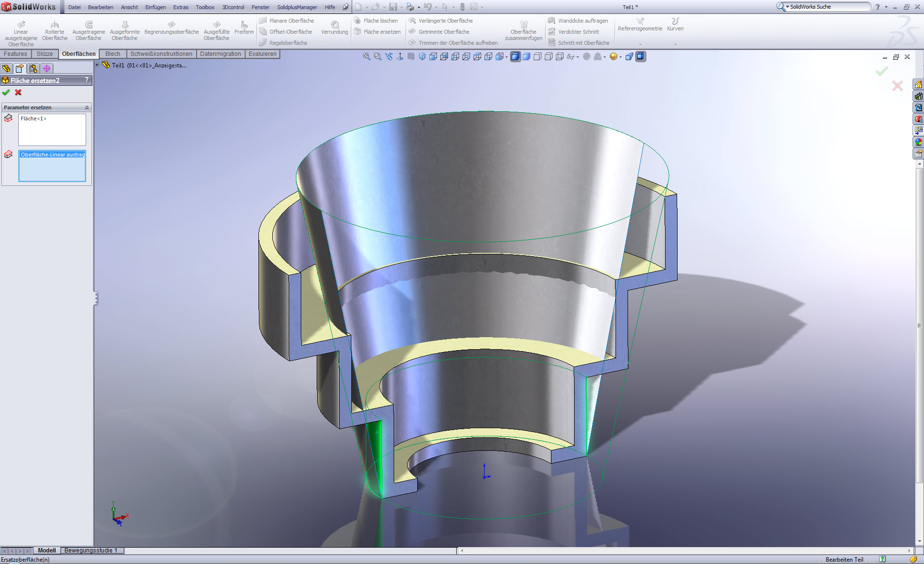Click the Oberfläche-Linear austragen selection box

point(52,166)
